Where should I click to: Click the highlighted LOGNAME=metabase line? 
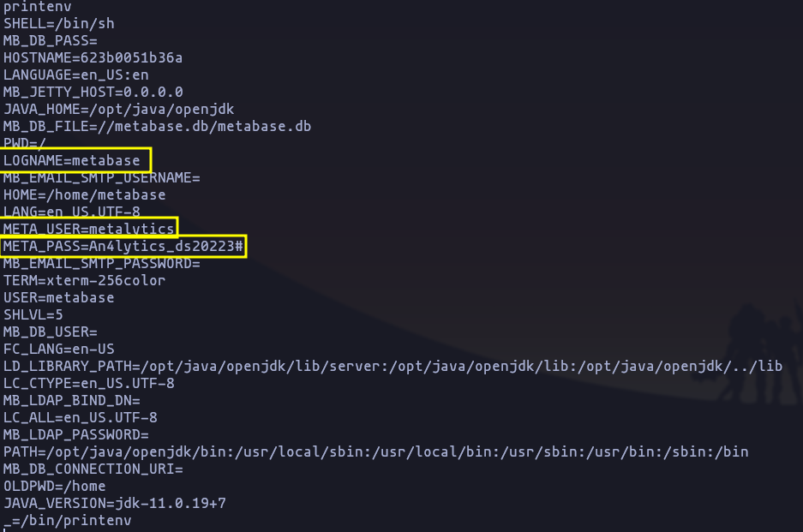click(72, 160)
